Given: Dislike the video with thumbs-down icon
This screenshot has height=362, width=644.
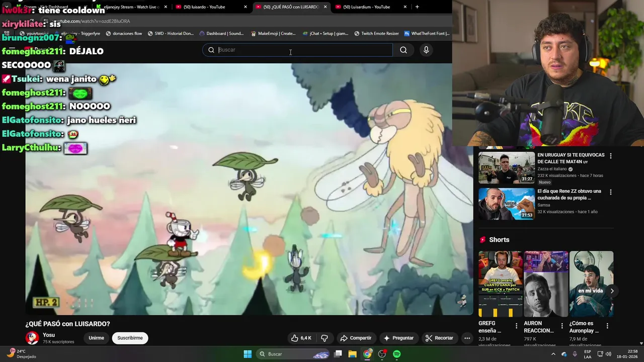Looking at the screenshot, I should 325,338.
